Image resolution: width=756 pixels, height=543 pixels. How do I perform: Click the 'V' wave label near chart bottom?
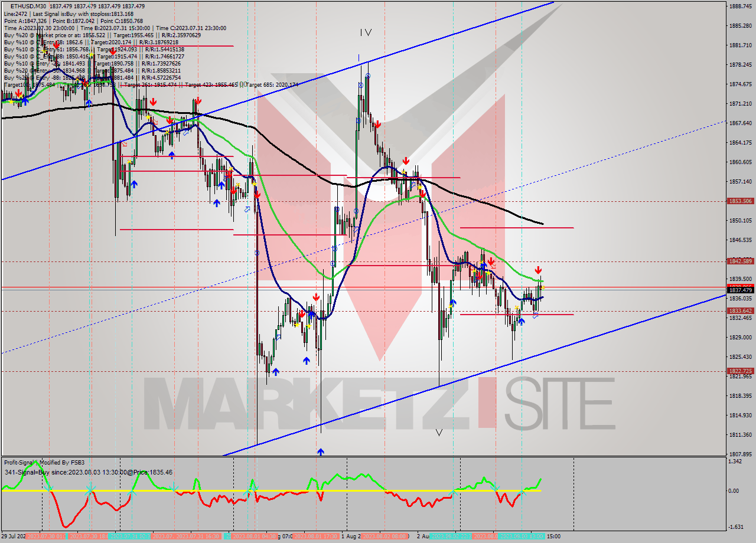(x=439, y=433)
